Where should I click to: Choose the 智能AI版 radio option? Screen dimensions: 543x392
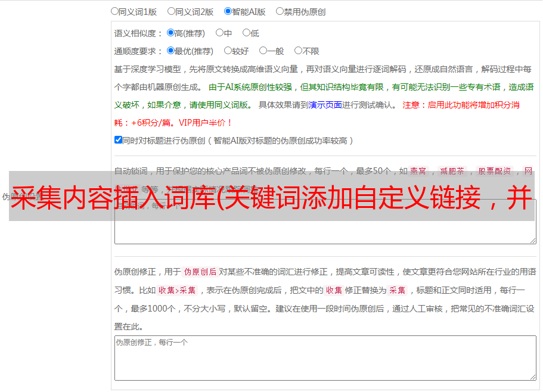228,11
